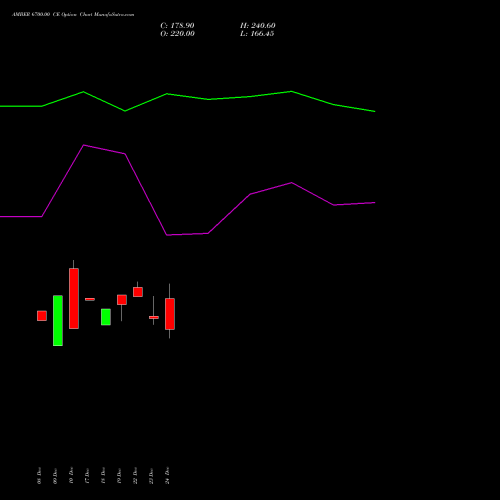Screen dimensions: 500x500
Task: Click the 23 Dec date axis label
Action: coord(151,476)
